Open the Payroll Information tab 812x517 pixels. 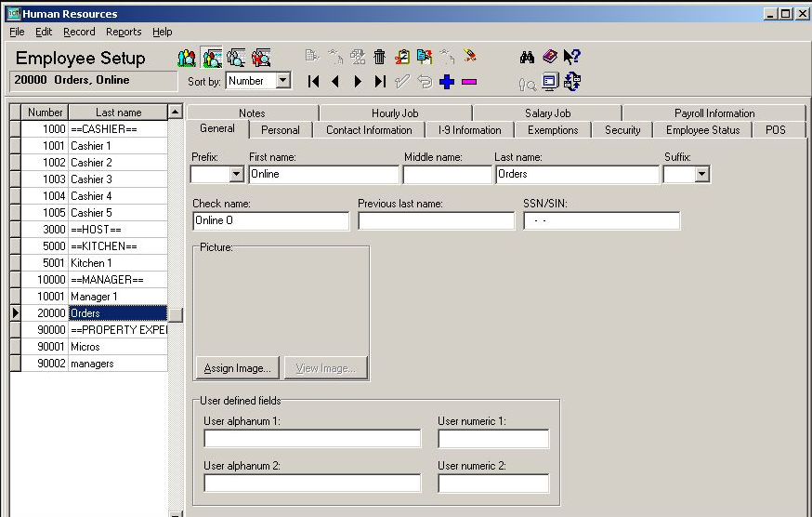point(714,113)
